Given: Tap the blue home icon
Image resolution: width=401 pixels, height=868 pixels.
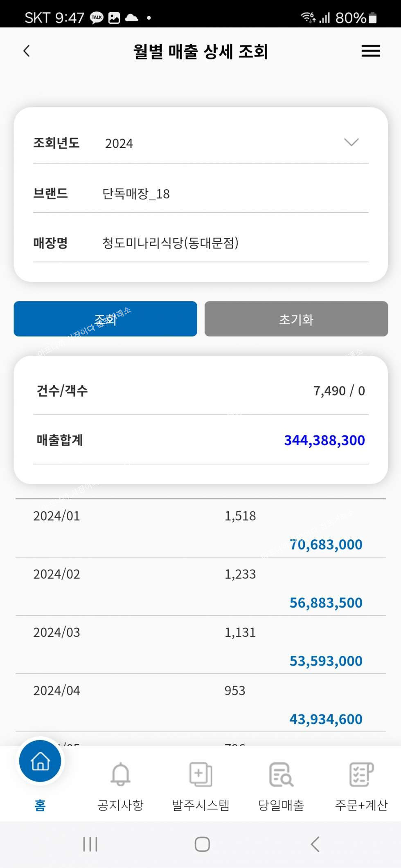Looking at the screenshot, I should (x=40, y=761).
